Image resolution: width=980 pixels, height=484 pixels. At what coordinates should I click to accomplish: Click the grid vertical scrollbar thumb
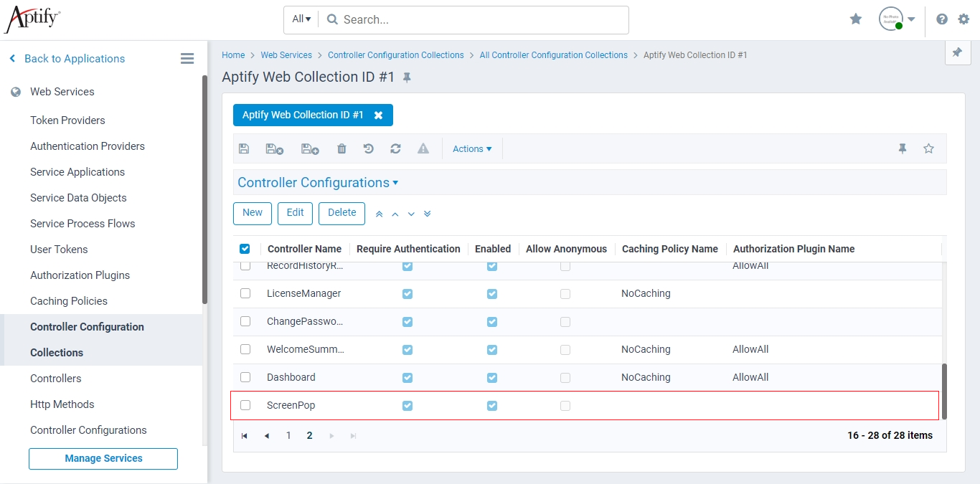pos(944,392)
